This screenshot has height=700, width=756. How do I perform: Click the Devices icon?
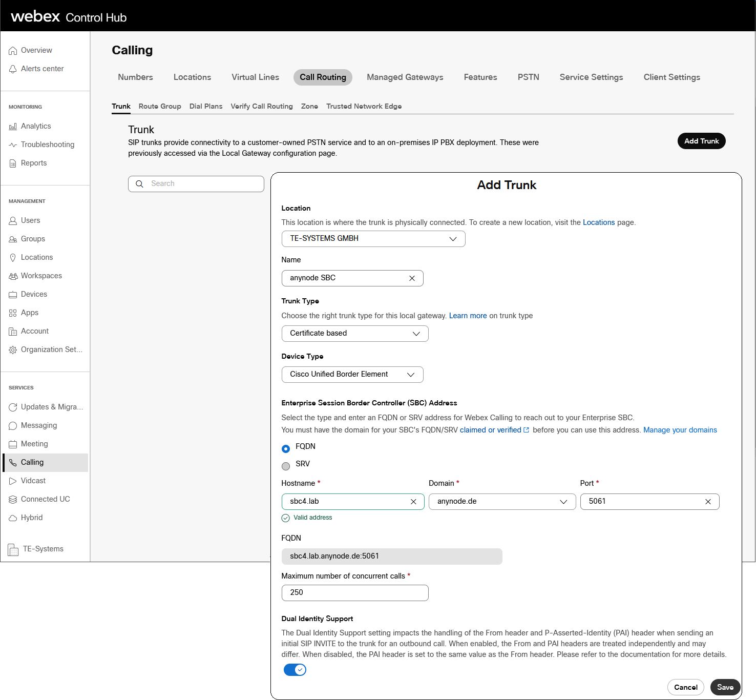pyautogui.click(x=13, y=295)
